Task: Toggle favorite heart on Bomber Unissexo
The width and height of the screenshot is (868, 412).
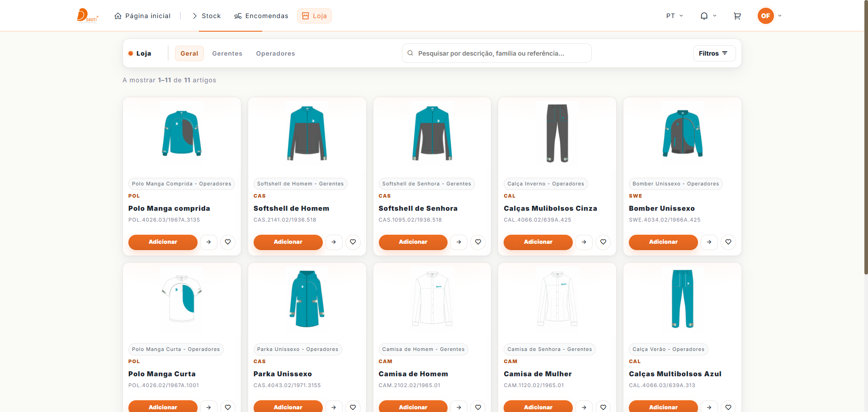Action: 728,242
